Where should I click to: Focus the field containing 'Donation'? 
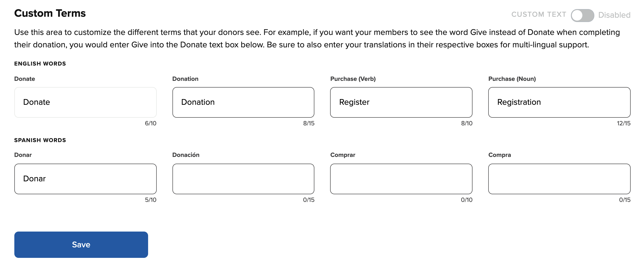click(243, 102)
